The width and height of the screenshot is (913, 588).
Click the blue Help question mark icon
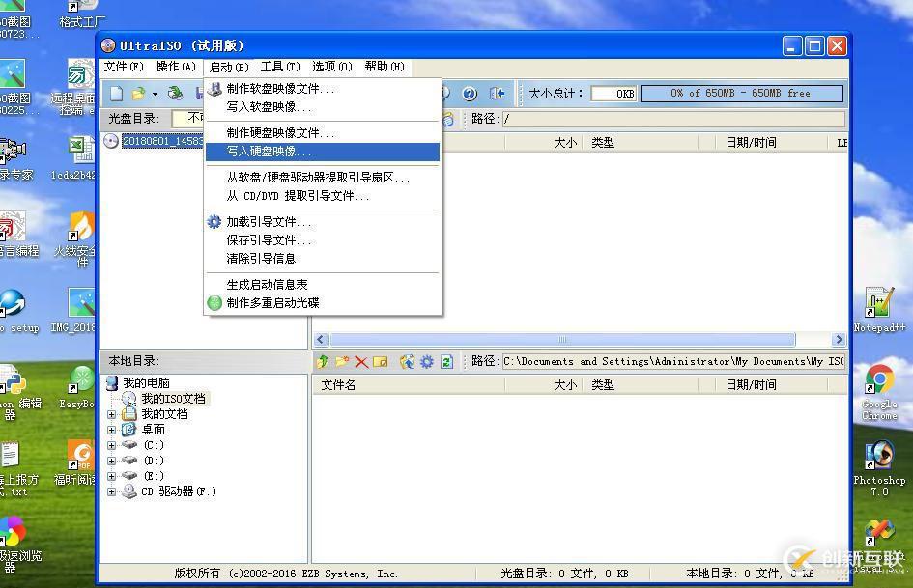[470, 93]
